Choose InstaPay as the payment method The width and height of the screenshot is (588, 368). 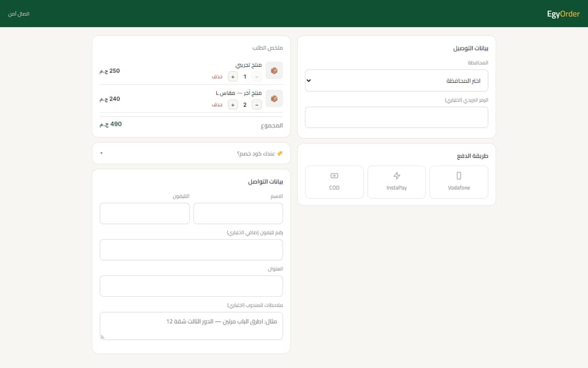coord(396,182)
